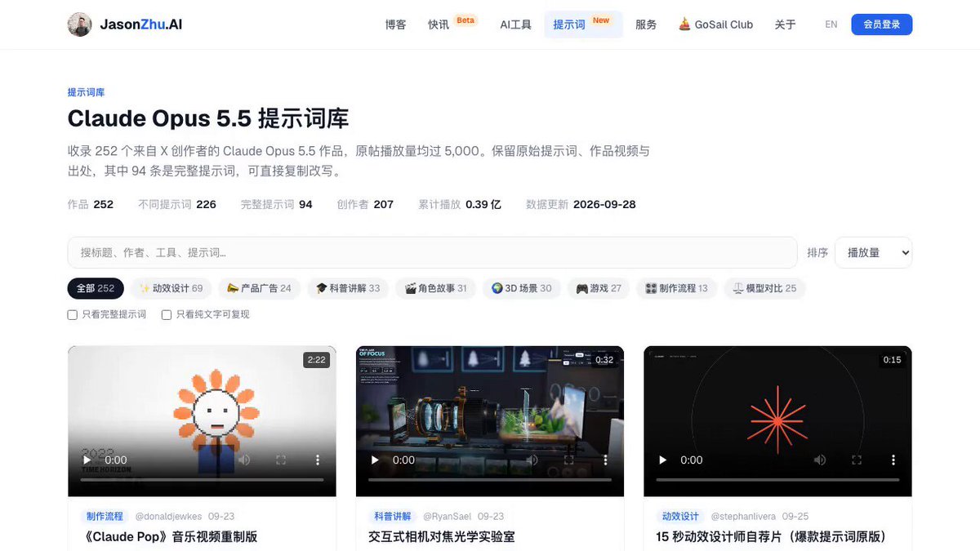Filter by 科普讲解 33
Viewport: 980px width, 551px height.
348,288
